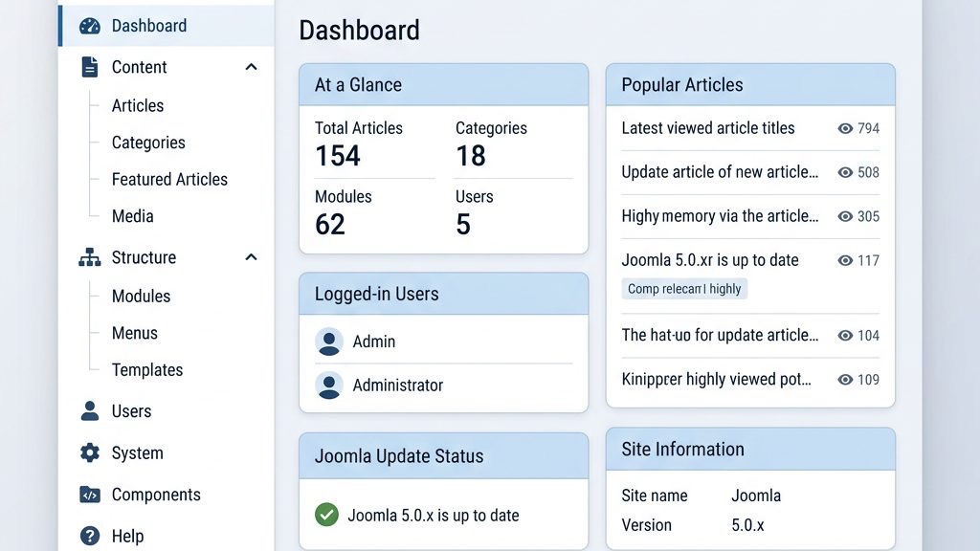Toggle the eye icon beside 508 views
This screenshot has height=551, width=980.
[844, 172]
